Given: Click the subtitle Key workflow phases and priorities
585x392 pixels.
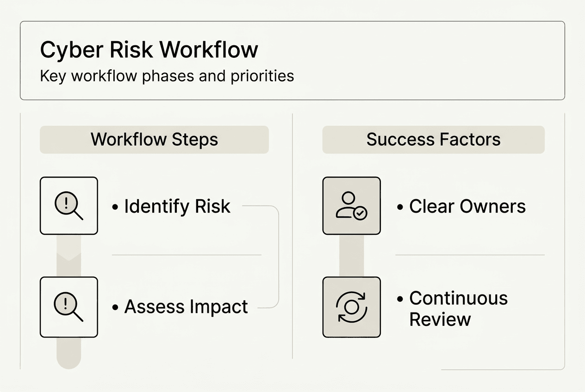Looking at the screenshot, I should tap(167, 76).
